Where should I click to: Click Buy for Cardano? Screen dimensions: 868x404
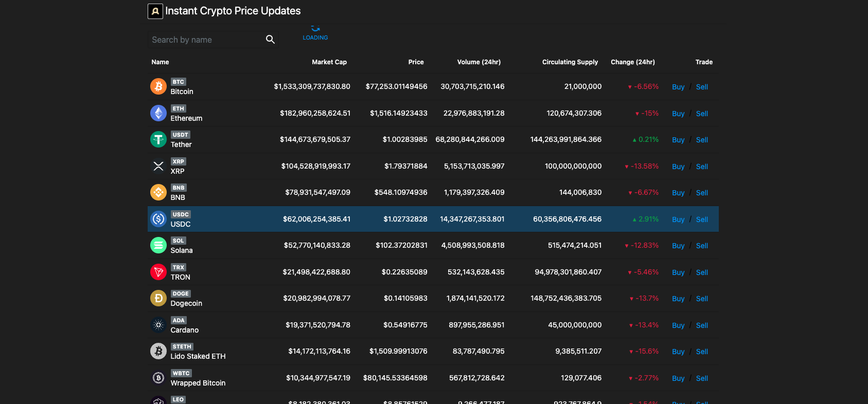678,325
